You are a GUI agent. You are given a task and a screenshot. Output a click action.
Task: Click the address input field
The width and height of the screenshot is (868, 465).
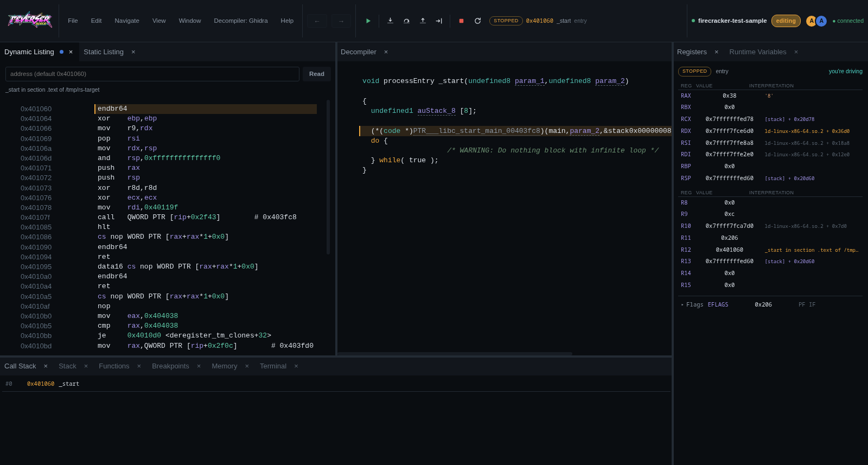click(x=152, y=74)
